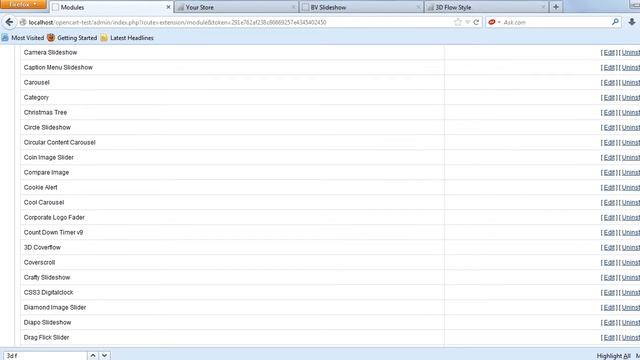Edit the CSS3 Digitalclock module
Image resolution: width=640 pixels, height=360 pixels.
(x=609, y=293)
